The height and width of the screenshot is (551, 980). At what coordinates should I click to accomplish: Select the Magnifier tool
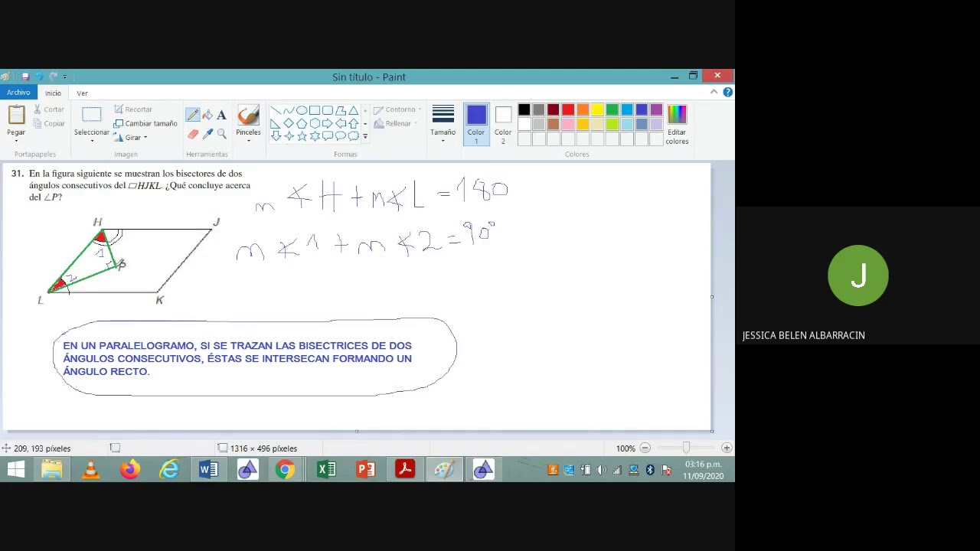221,134
